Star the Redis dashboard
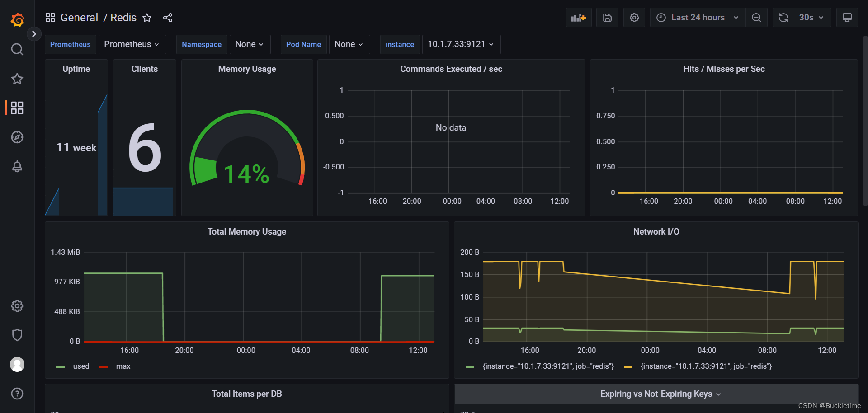This screenshot has width=868, height=413. [x=147, y=18]
